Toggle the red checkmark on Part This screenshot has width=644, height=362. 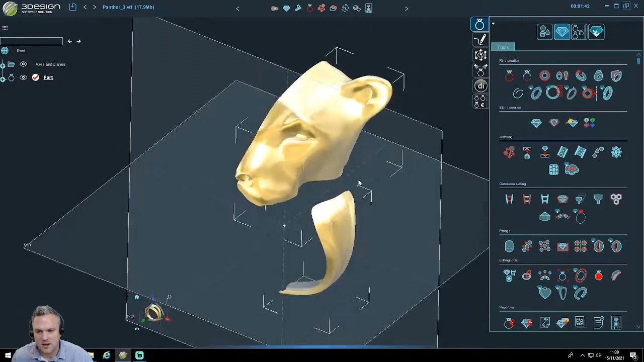pyautogui.click(x=36, y=77)
